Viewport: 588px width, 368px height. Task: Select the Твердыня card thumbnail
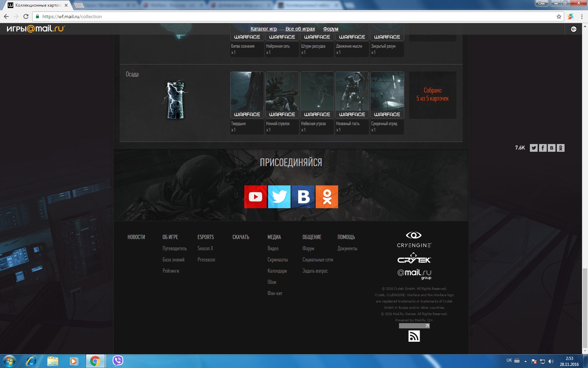(247, 95)
